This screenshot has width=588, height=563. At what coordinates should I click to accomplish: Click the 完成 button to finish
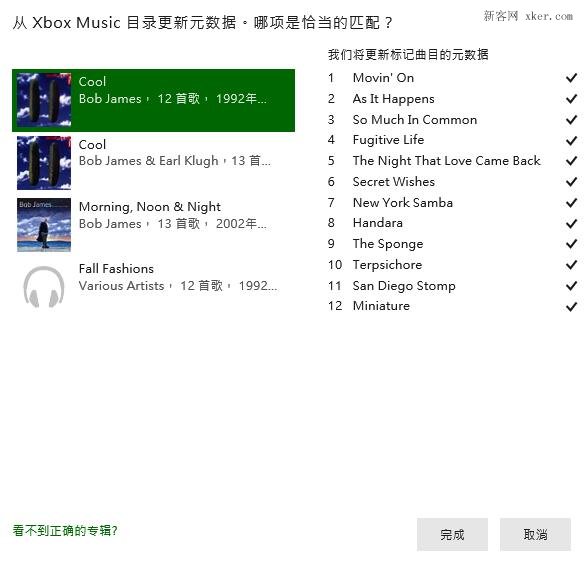coord(452,534)
